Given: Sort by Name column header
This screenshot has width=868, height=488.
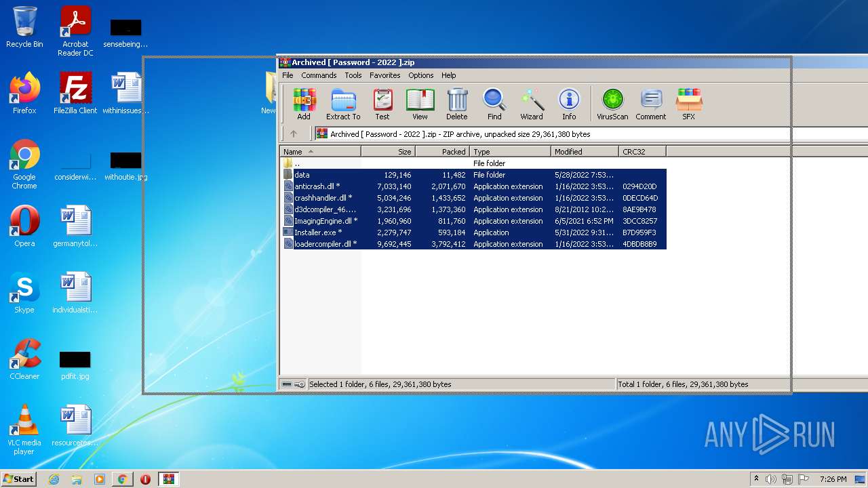Looking at the screenshot, I should (320, 152).
